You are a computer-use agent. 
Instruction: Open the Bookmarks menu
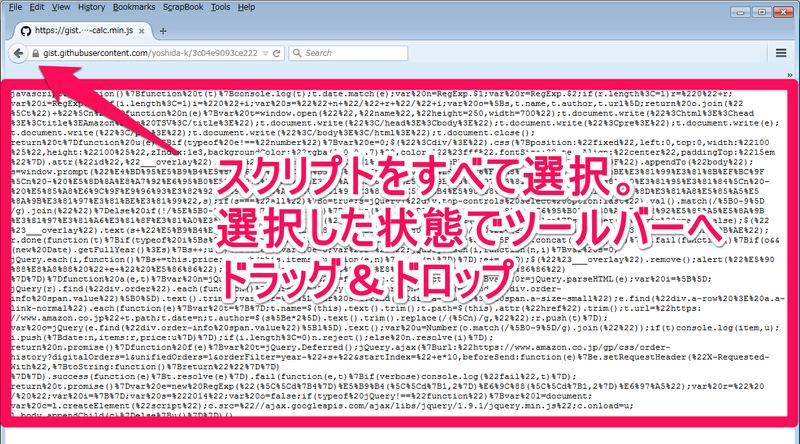pyautogui.click(x=134, y=7)
